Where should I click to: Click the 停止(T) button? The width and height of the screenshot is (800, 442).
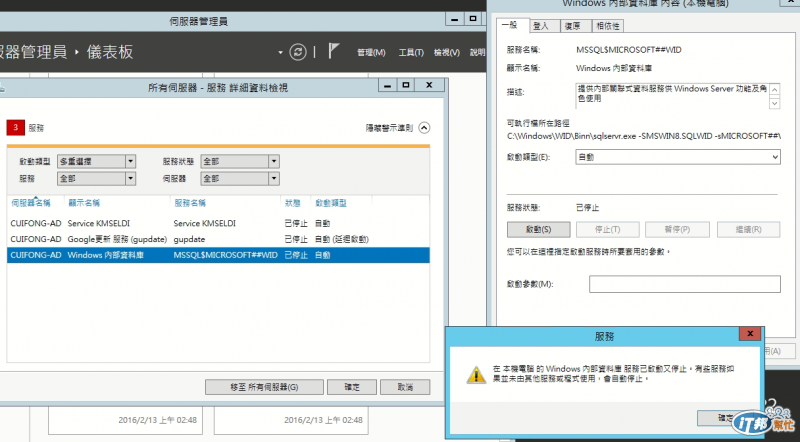point(608,230)
